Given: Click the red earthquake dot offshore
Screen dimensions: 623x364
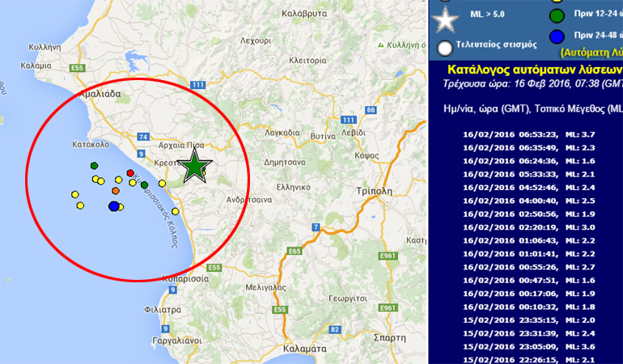Looking at the screenshot, I should point(130,174).
